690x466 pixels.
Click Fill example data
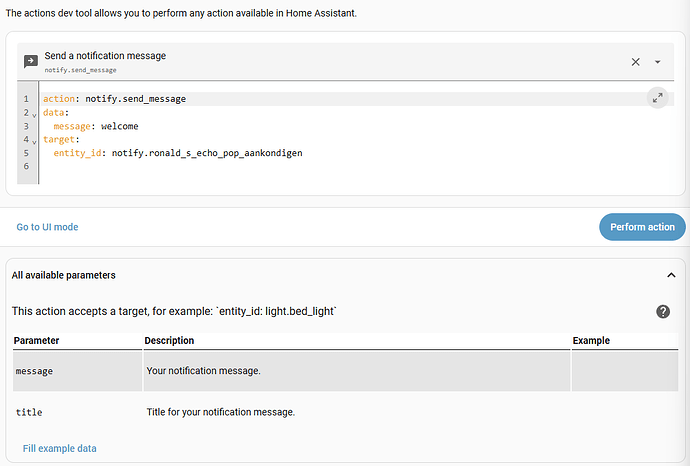[x=60, y=448]
